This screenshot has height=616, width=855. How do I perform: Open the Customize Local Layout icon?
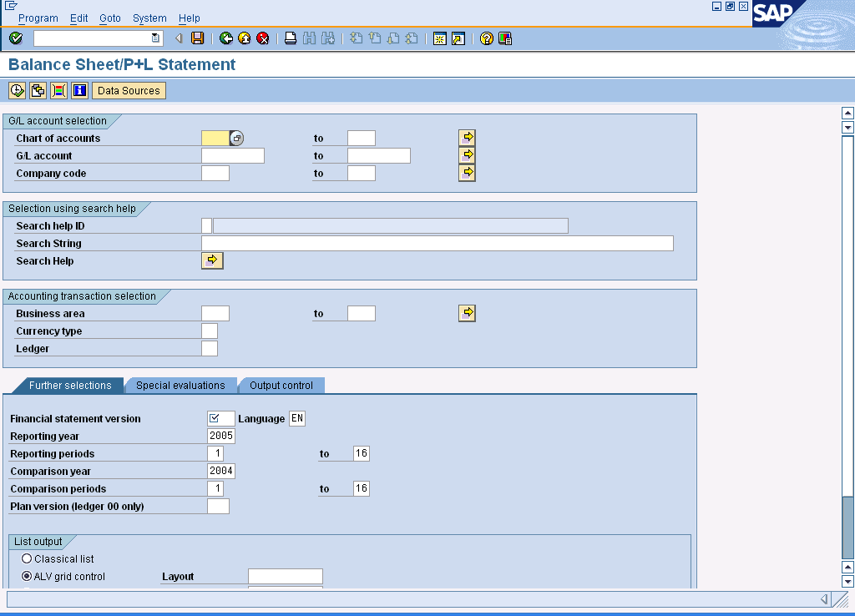505,38
